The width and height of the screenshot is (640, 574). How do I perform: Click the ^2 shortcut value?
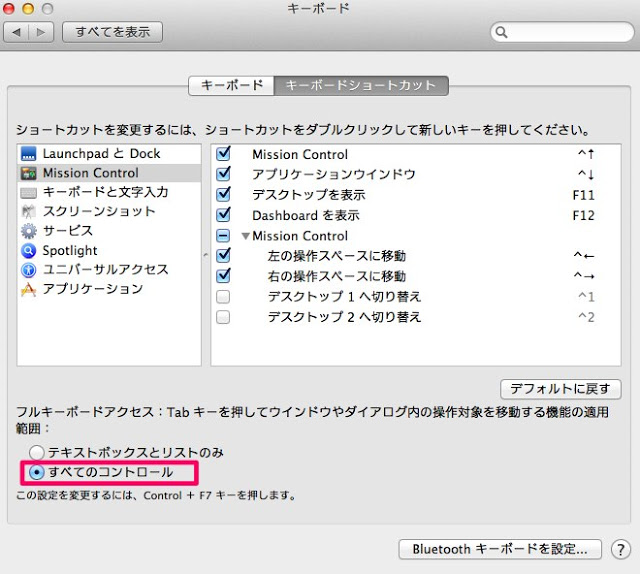tap(586, 317)
